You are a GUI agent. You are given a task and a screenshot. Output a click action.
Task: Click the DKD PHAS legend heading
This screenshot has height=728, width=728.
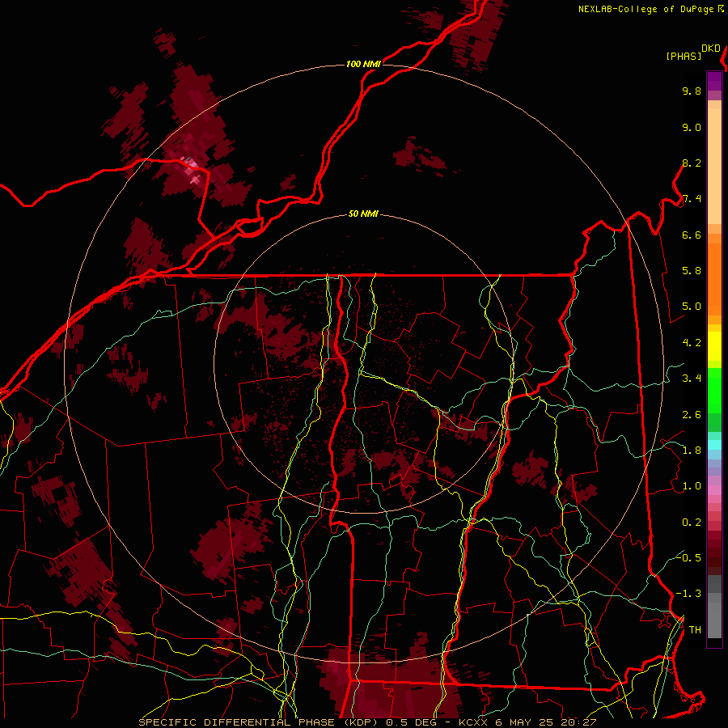coord(693,52)
